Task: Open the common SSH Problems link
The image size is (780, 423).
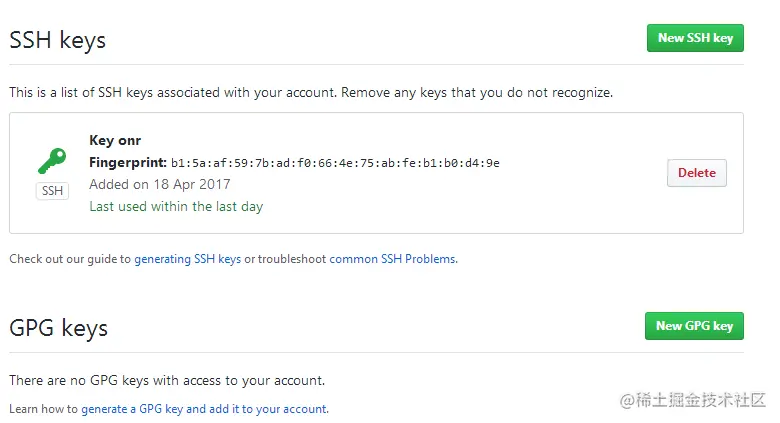Action: click(392, 259)
